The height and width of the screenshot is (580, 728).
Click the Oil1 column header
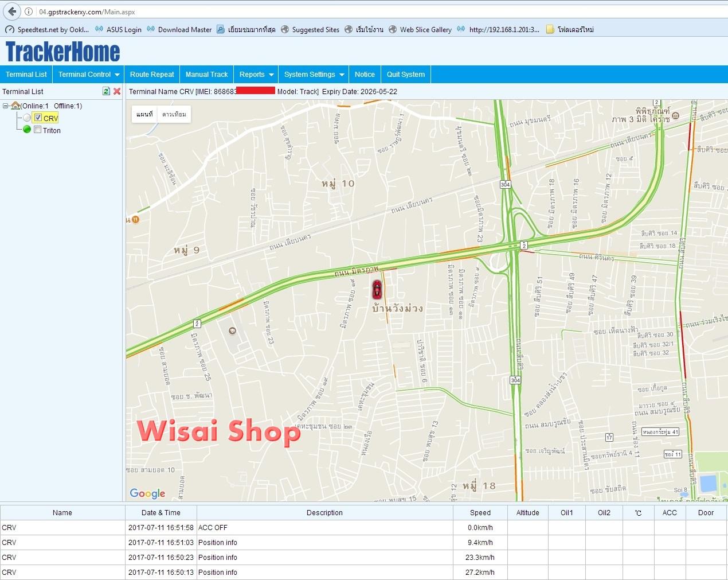567,513
